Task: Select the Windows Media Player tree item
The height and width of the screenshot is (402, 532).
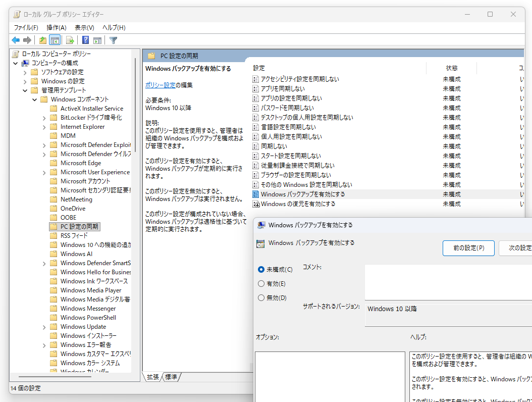Action: pyautogui.click(x=91, y=290)
